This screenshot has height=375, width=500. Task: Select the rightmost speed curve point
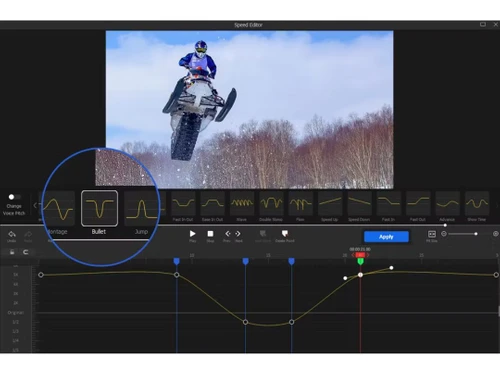(496, 275)
